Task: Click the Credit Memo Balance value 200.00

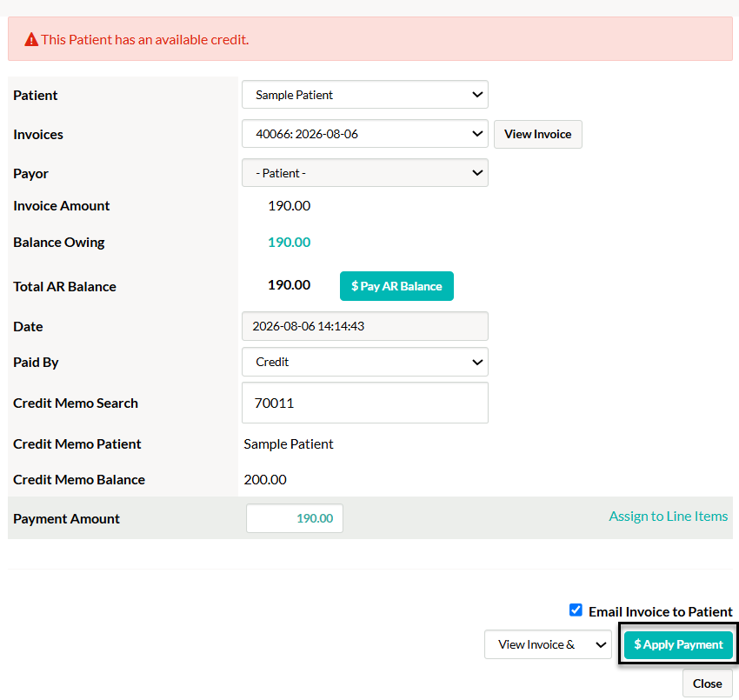Action: 265,479
